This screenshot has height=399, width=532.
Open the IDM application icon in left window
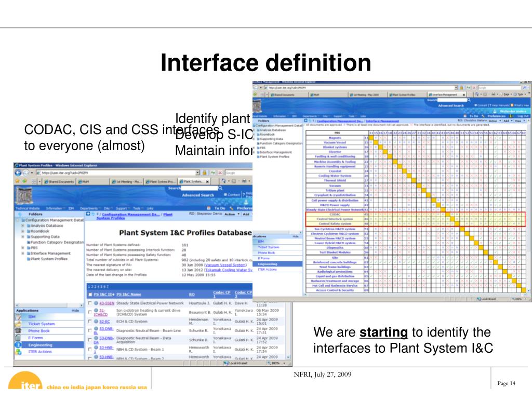[x=18, y=317]
